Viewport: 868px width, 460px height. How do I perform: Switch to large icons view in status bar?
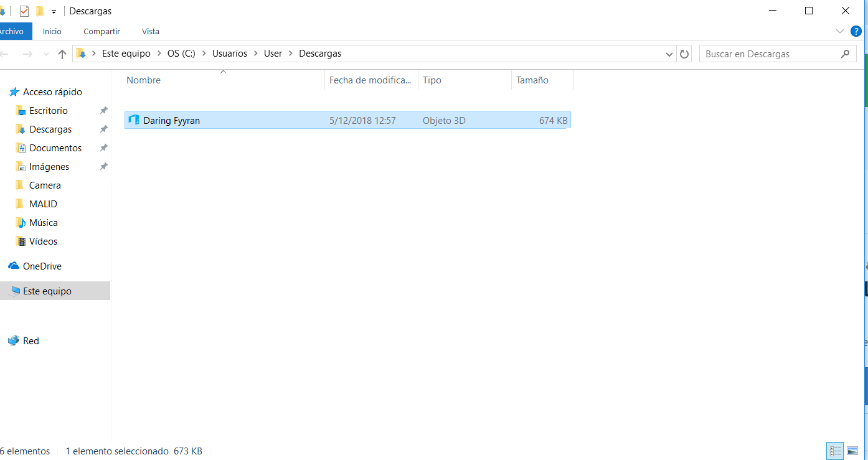(852, 451)
